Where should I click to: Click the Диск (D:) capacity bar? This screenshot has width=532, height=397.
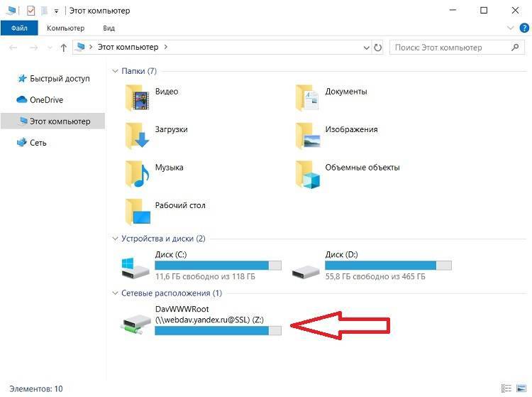click(x=388, y=265)
